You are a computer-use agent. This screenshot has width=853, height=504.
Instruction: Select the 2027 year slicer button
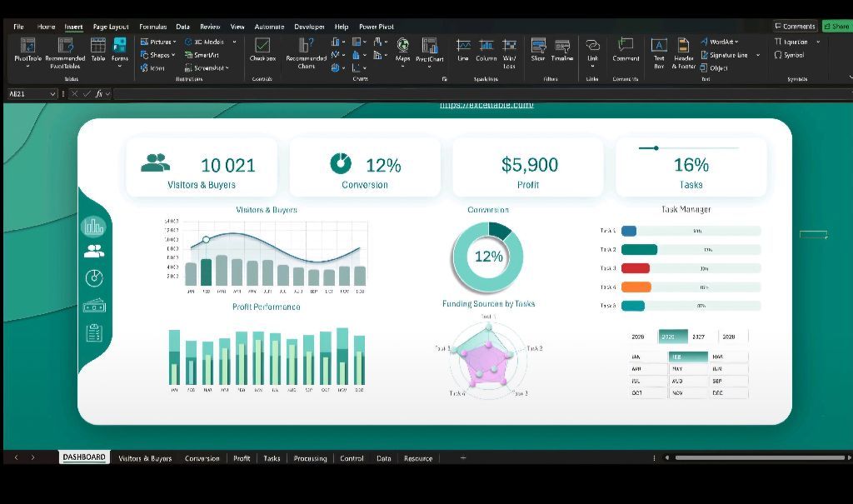pos(699,337)
